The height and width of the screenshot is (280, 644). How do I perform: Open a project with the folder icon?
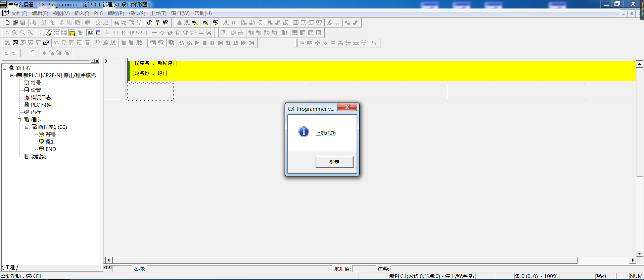[15, 23]
